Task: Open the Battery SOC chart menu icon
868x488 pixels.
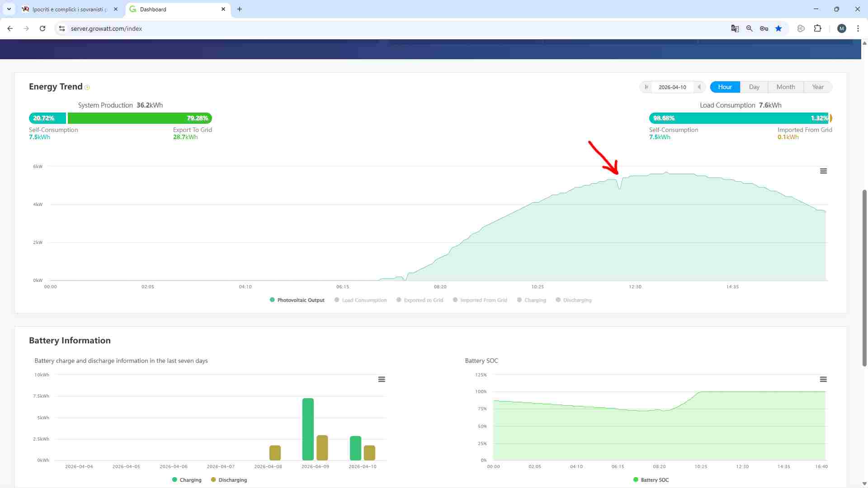Action: click(823, 379)
